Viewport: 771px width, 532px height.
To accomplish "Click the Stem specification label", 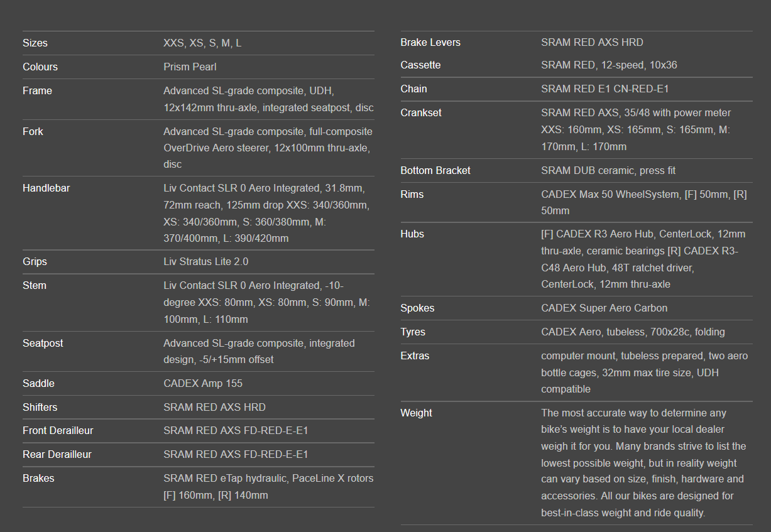I will [35, 286].
